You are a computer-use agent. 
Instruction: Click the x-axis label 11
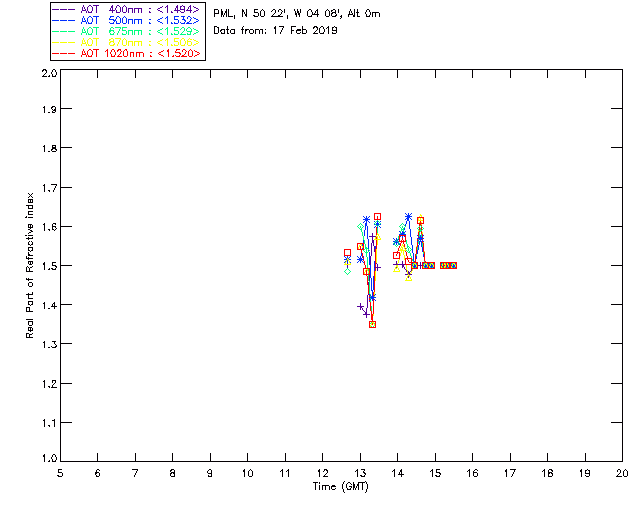point(285,473)
